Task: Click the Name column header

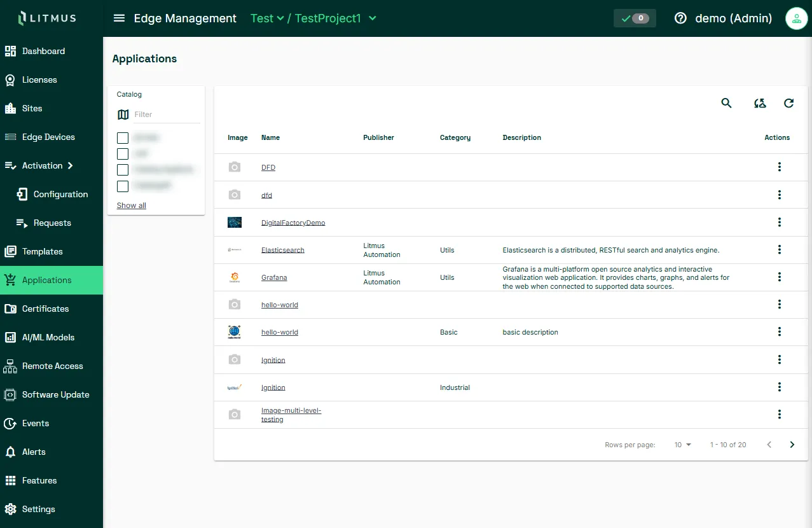Action: [270, 137]
